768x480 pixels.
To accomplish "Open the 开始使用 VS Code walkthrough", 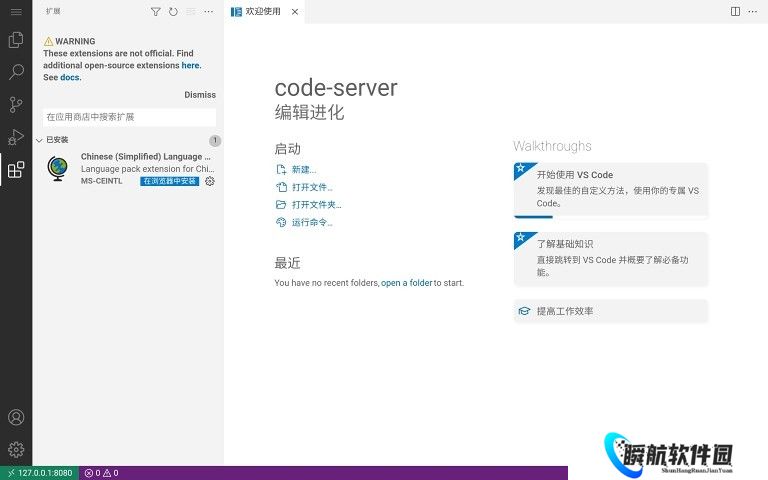I will (x=610, y=190).
